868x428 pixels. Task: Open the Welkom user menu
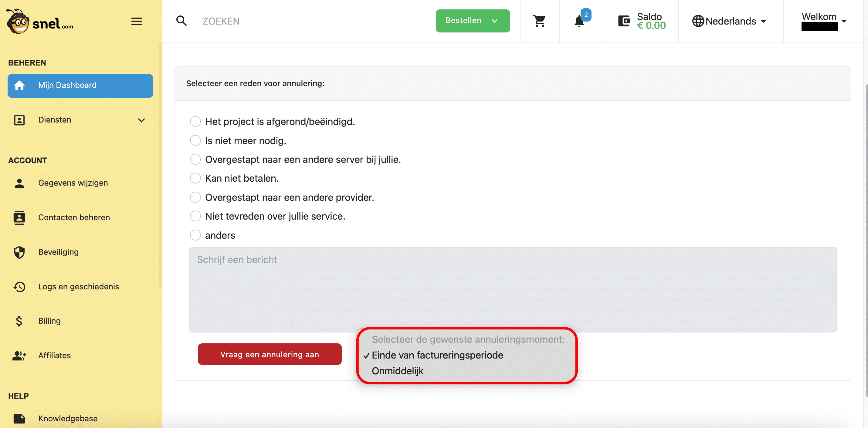click(x=824, y=21)
